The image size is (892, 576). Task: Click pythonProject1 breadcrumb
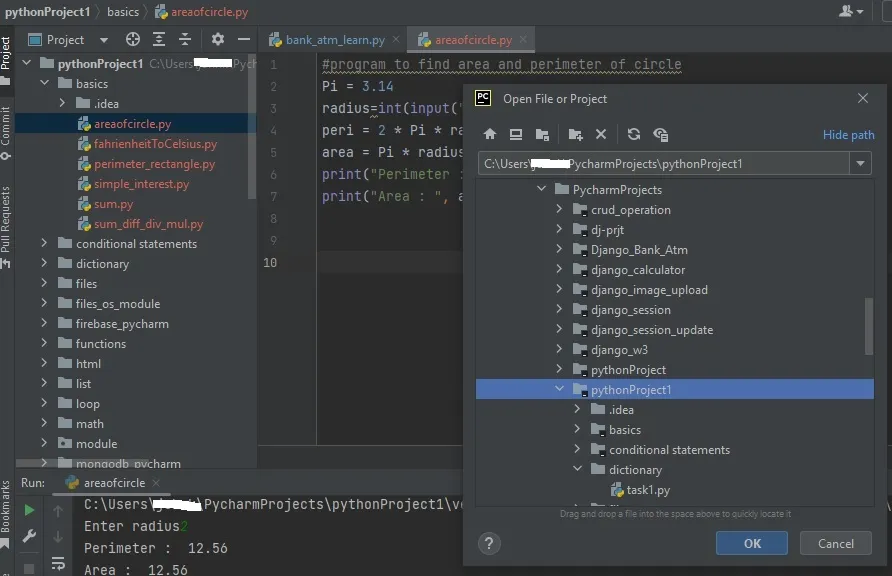(48, 11)
